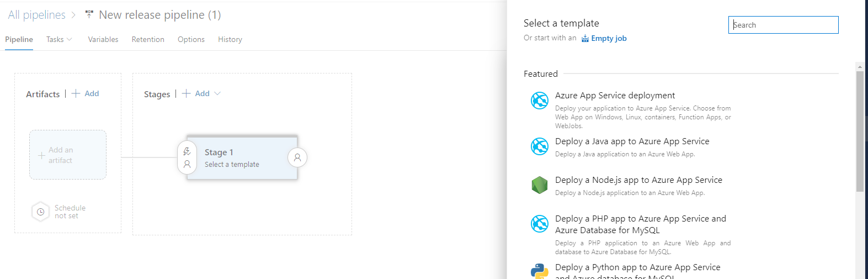Click the pre-deployment conditions icon on Stage 1
The height and width of the screenshot is (279, 868).
coord(187,157)
